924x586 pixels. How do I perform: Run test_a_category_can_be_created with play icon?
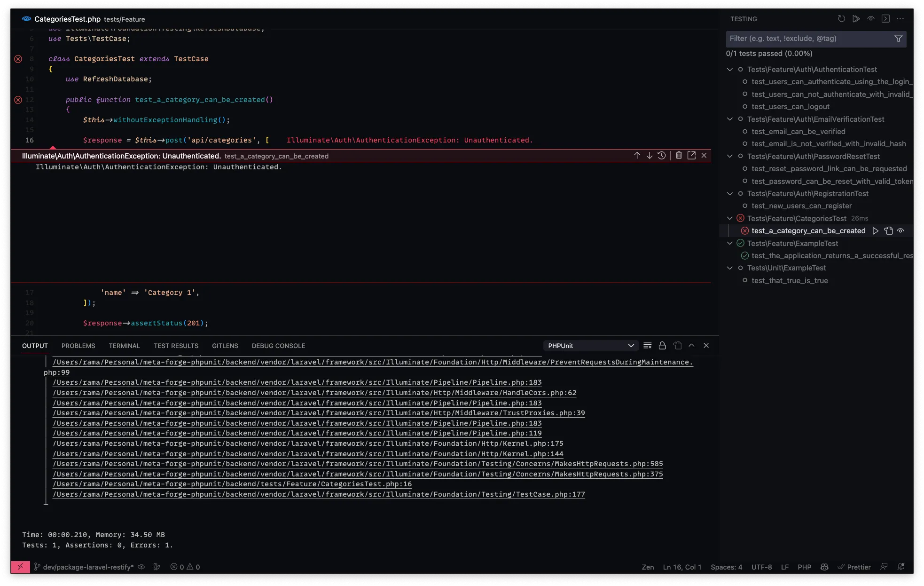tap(875, 231)
